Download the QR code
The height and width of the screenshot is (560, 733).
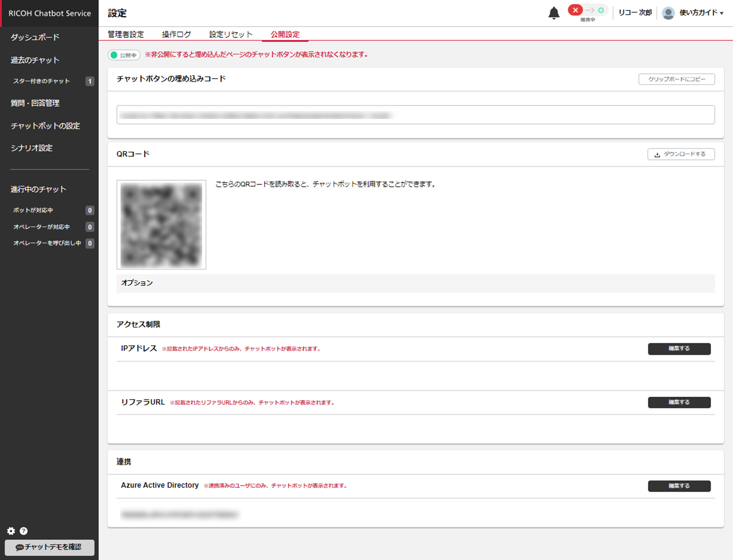click(x=681, y=154)
